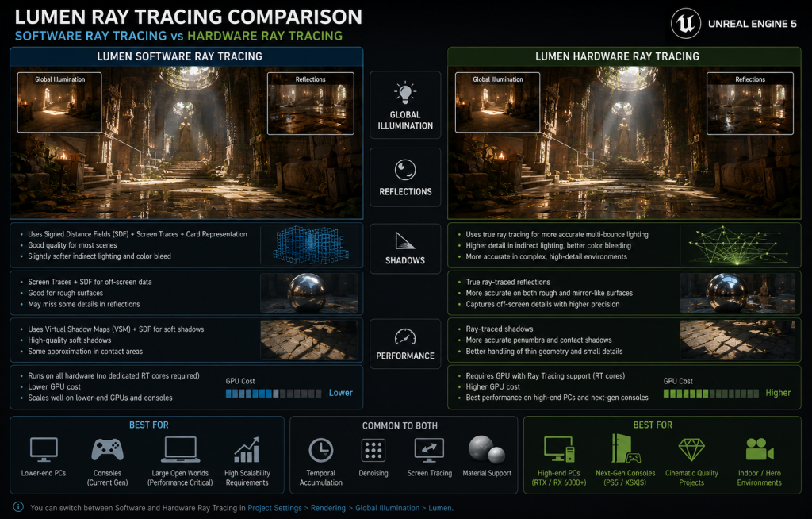Click "Lower GPU cost" bullet text

[x=55, y=386]
